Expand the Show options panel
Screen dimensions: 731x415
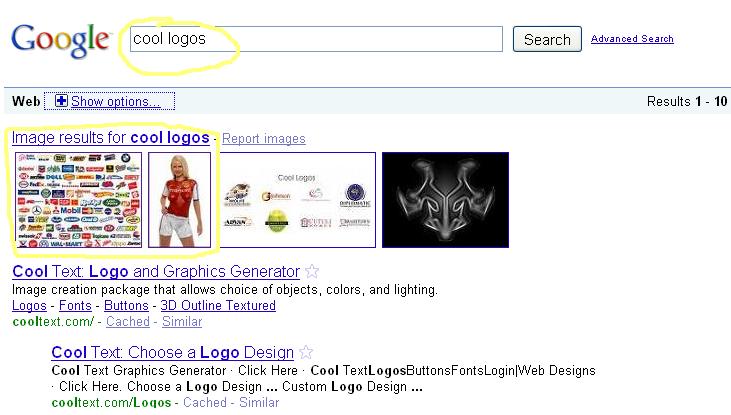tap(115, 101)
